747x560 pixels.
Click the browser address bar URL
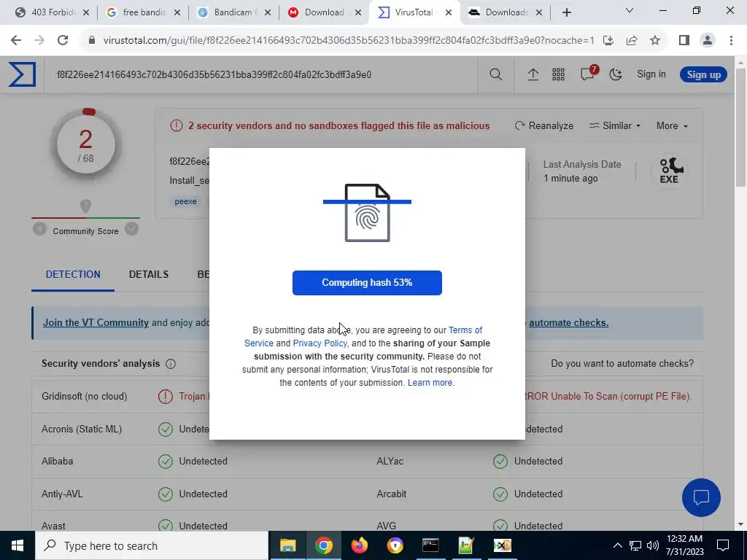point(348,41)
